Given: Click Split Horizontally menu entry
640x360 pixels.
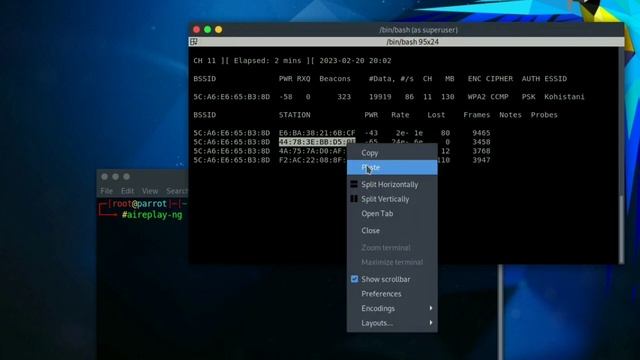Looking at the screenshot, I should [x=392, y=184].
